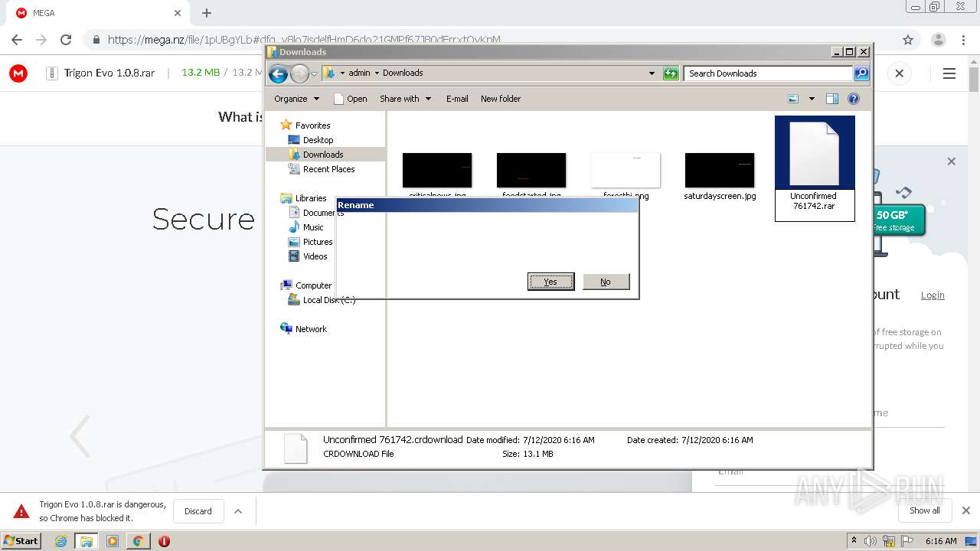Click the refresh button beside address bar

671,73
